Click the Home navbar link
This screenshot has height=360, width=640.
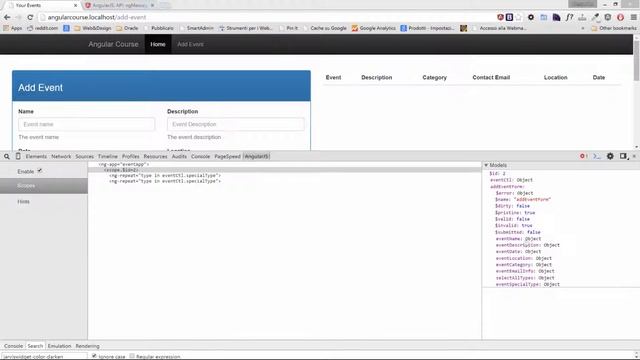[x=158, y=44]
